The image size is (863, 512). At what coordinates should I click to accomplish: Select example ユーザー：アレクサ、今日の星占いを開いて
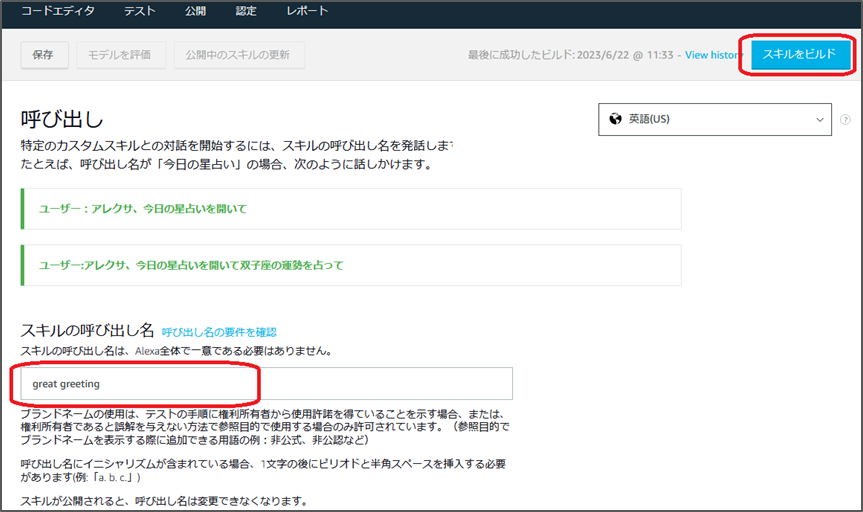(143, 209)
